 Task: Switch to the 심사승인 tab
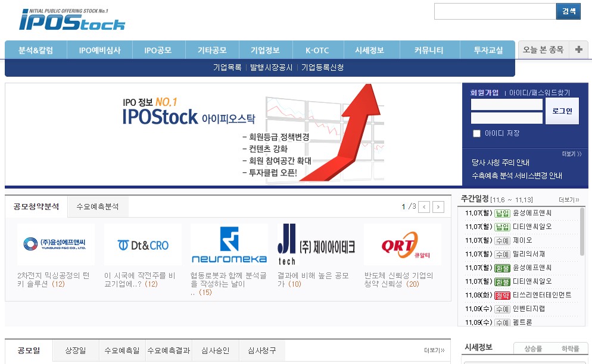pyautogui.click(x=215, y=351)
